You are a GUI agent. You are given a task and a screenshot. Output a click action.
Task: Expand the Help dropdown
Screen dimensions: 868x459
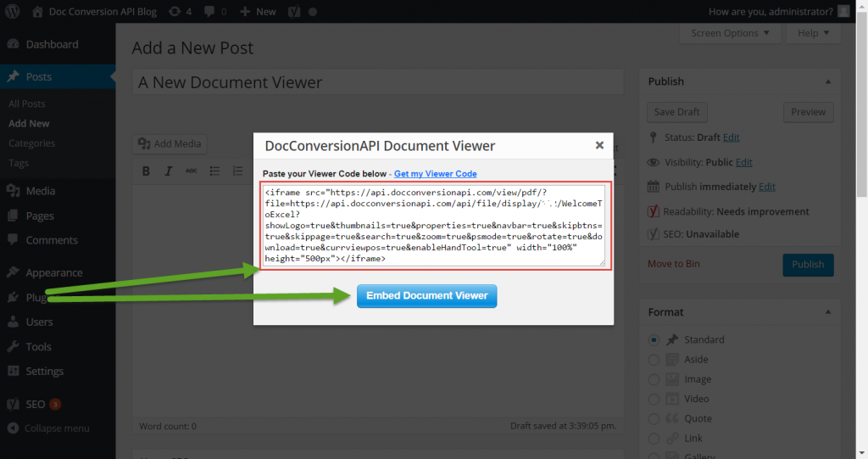(x=813, y=33)
